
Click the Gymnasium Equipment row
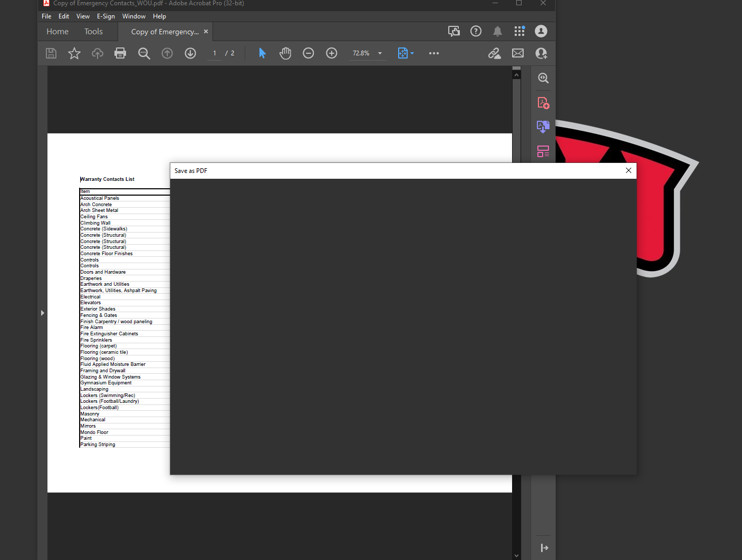click(124, 383)
